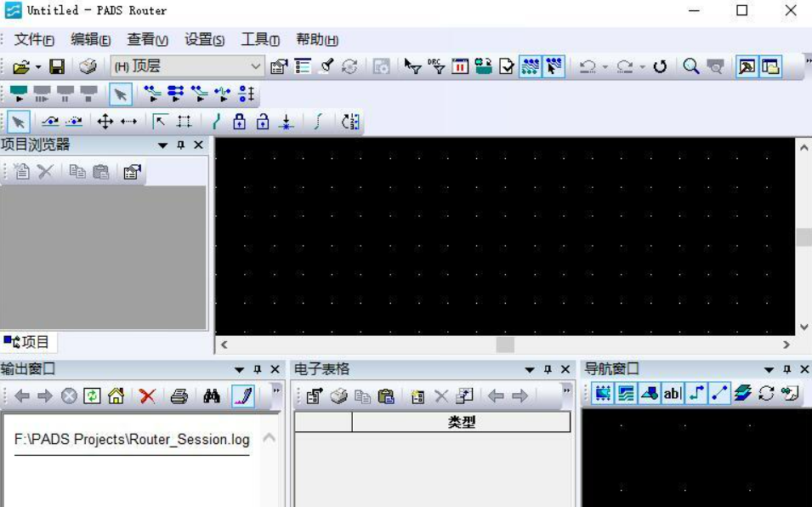The height and width of the screenshot is (507, 812).
Task: Open the undo history dropdown arrow
Action: (605, 67)
